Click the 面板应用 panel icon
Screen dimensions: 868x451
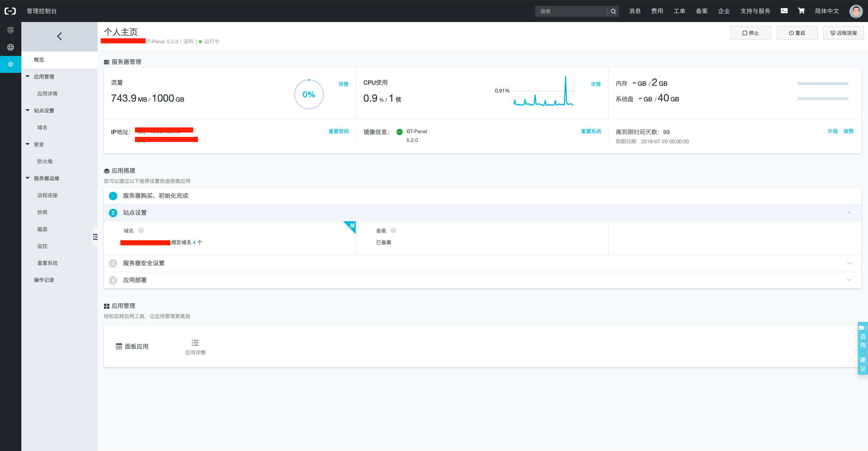pyautogui.click(x=119, y=346)
